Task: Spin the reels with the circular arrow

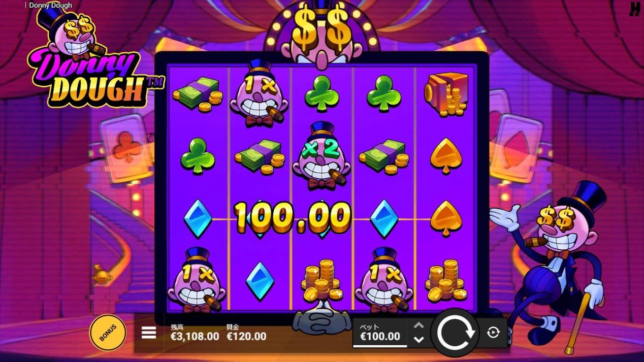Action: [x=456, y=333]
